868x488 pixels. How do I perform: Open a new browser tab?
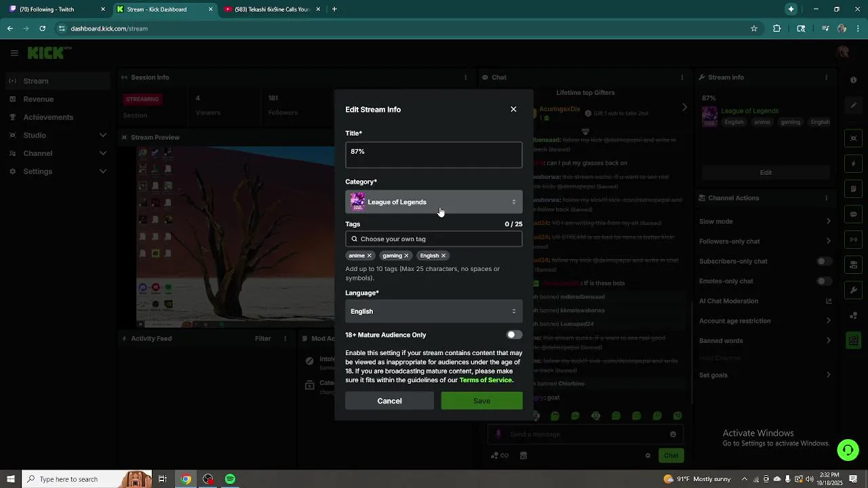(334, 9)
